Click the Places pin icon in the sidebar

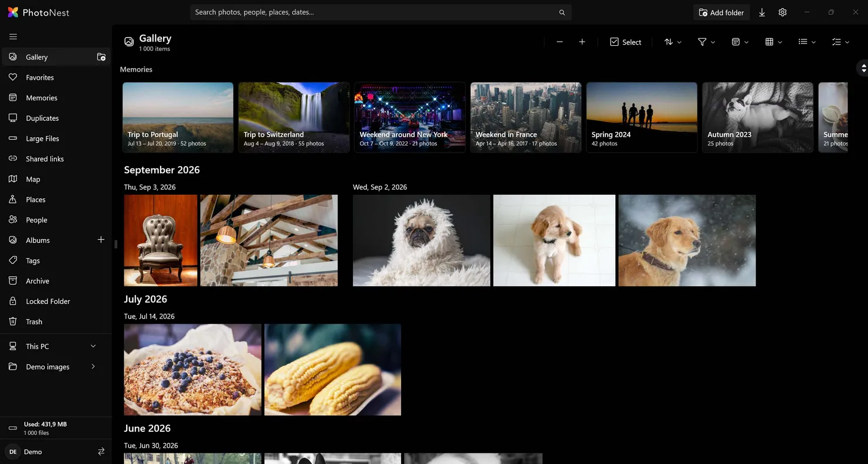click(13, 199)
